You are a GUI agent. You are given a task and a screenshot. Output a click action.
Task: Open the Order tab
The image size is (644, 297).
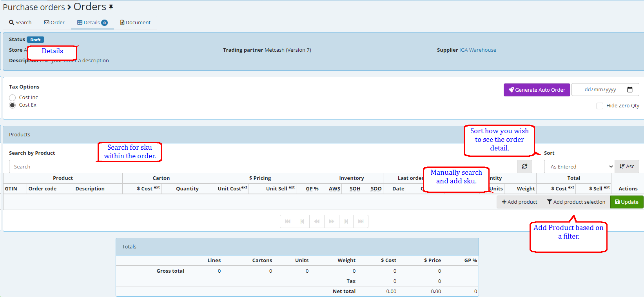coord(54,22)
